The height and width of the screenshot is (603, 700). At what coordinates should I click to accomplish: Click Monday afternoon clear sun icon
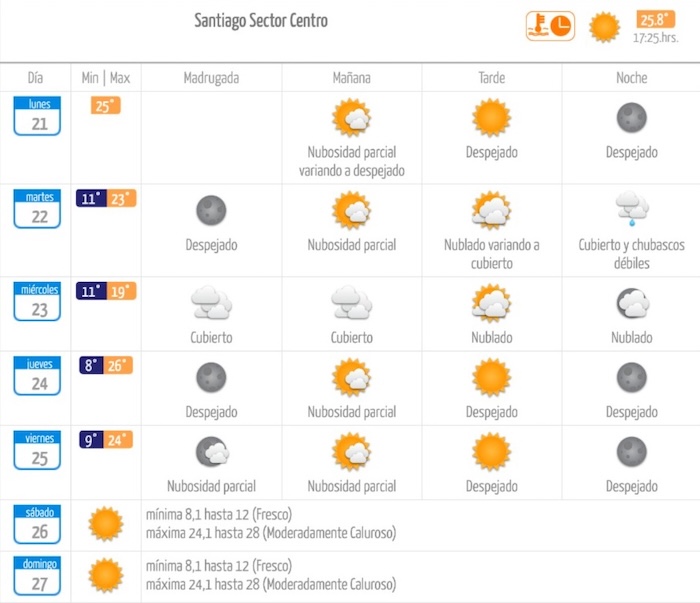[x=491, y=118]
